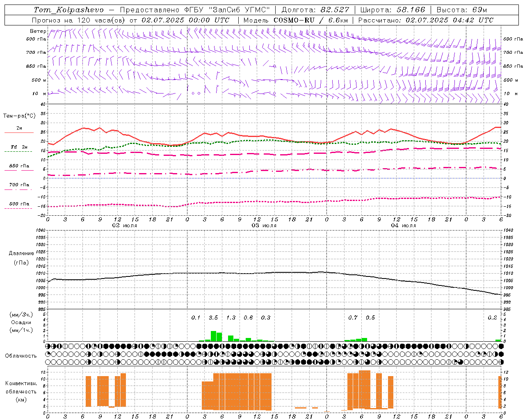This screenshot has width=525, height=420.
Task: Click the tallest green hourly precipitation bar
Action: pyautogui.click(x=213, y=336)
